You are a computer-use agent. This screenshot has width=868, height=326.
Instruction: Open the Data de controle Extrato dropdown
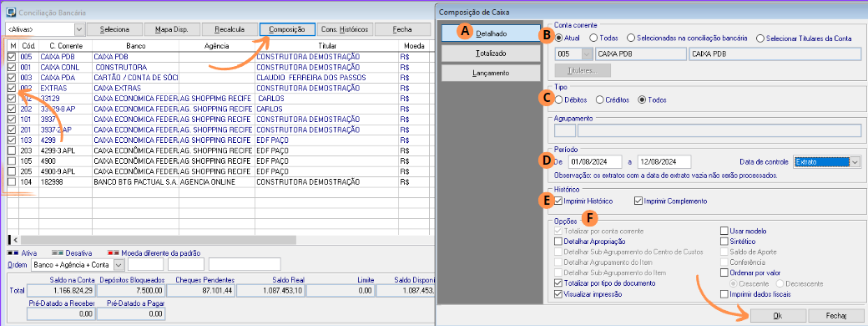pyautogui.click(x=855, y=161)
